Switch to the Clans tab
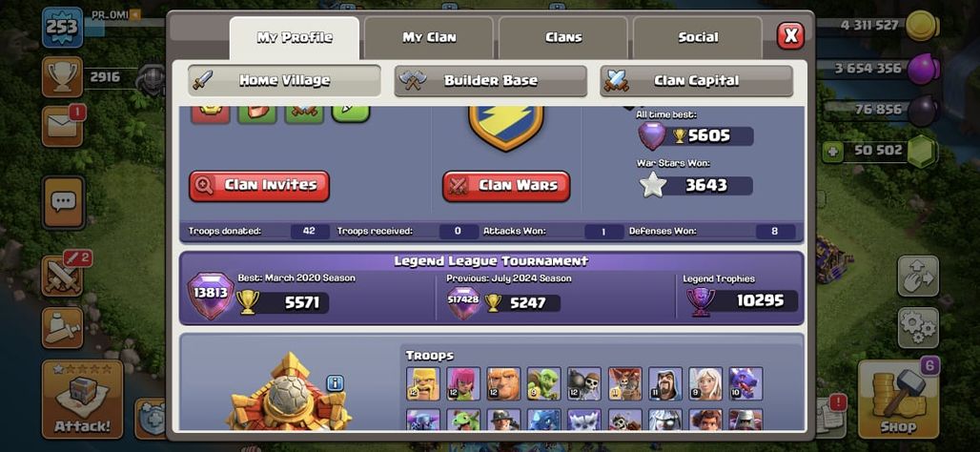Viewport: 980px width, 452px height. 563,37
